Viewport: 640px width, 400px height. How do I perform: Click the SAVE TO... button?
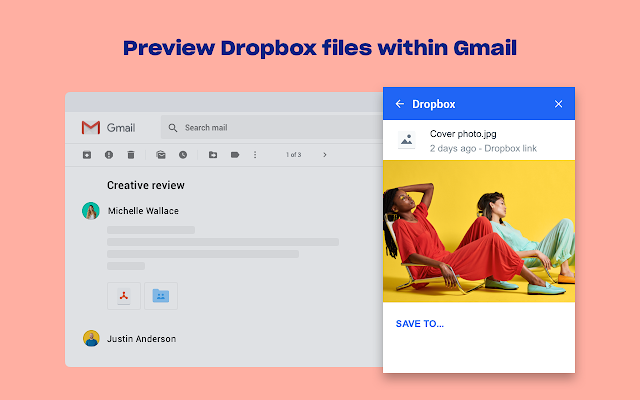tap(420, 324)
